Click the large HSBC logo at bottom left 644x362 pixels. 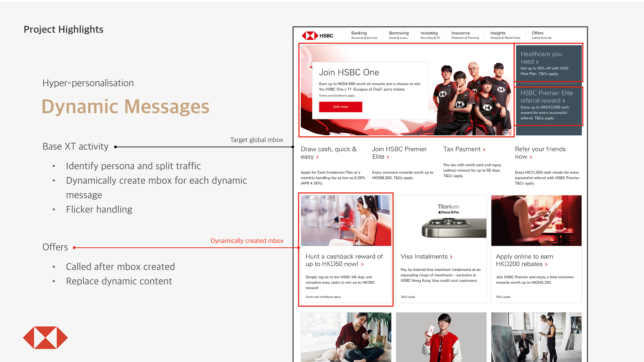pos(45,337)
